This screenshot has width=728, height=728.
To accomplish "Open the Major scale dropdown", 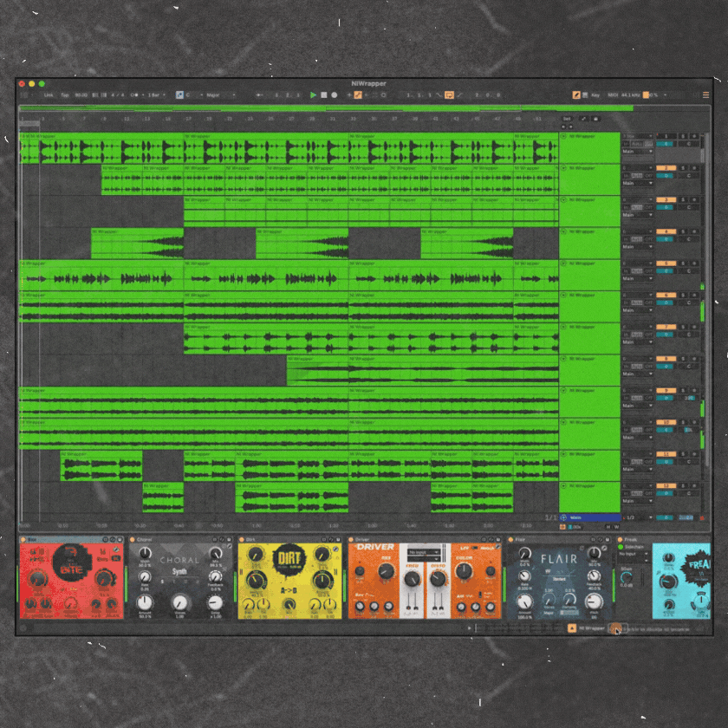I will (x=220, y=95).
